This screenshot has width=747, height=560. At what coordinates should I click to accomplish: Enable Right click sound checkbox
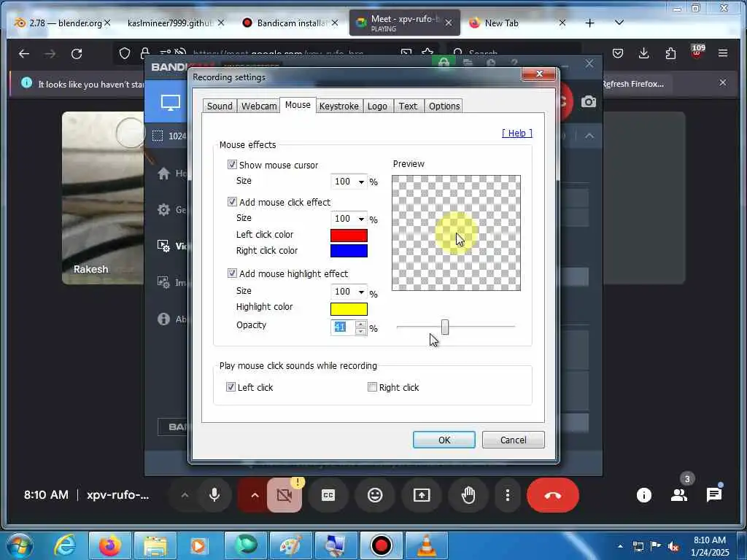pyautogui.click(x=372, y=387)
